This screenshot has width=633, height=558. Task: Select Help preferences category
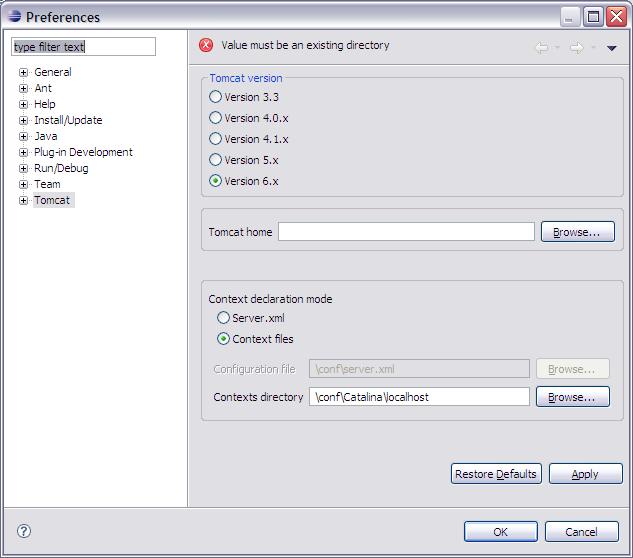click(44, 104)
